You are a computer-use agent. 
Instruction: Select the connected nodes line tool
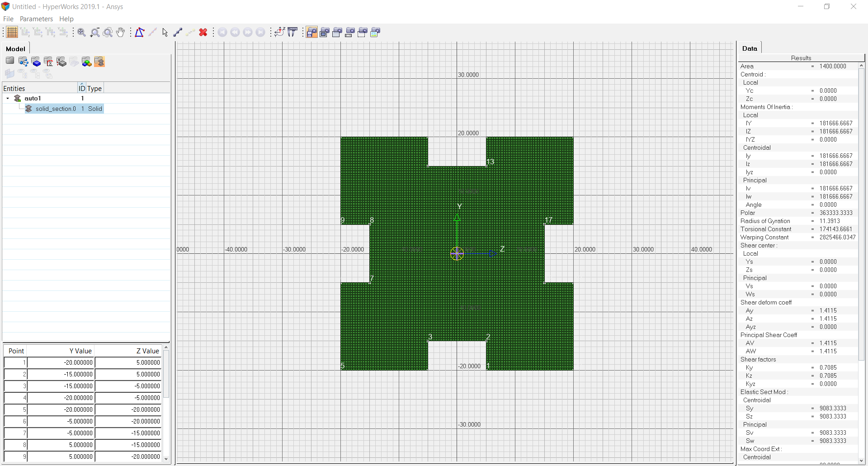(x=178, y=32)
